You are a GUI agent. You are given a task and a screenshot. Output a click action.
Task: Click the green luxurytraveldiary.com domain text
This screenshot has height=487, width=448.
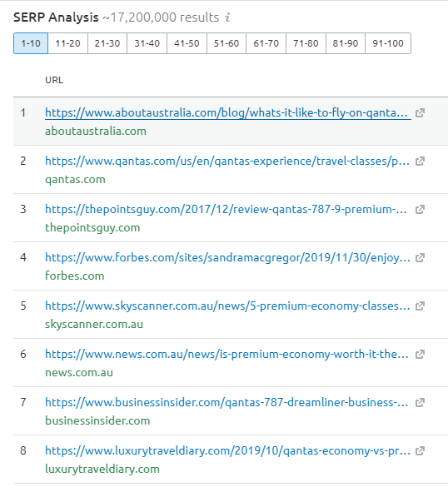102,469
